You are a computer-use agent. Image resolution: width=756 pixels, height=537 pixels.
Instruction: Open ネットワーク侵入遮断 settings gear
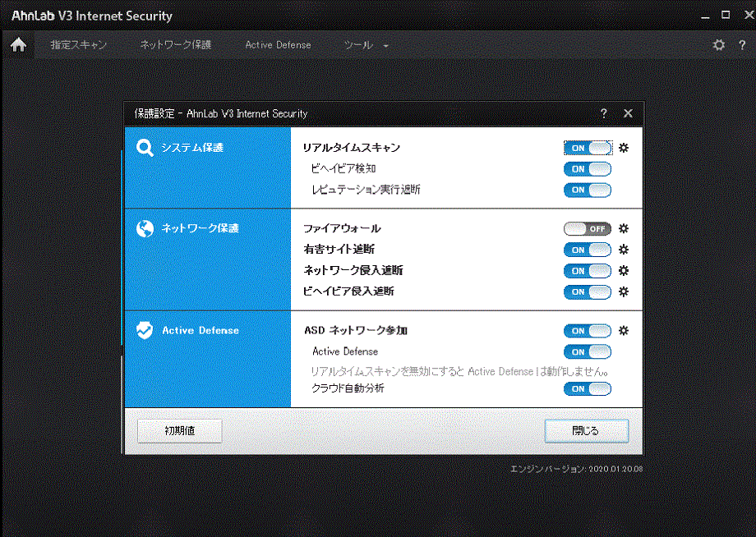624,271
